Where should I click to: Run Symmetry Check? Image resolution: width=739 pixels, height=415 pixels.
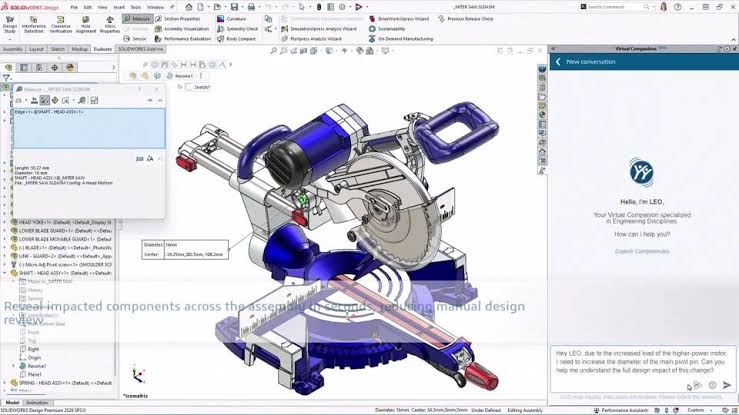pyautogui.click(x=238, y=29)
